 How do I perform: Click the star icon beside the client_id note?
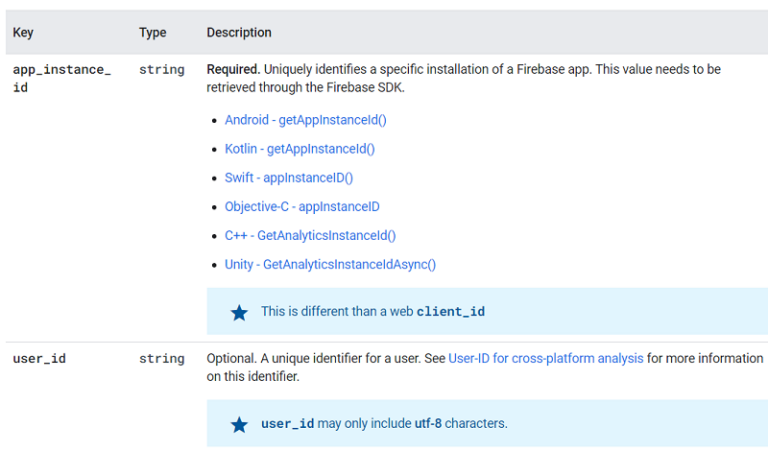[239, 312]
